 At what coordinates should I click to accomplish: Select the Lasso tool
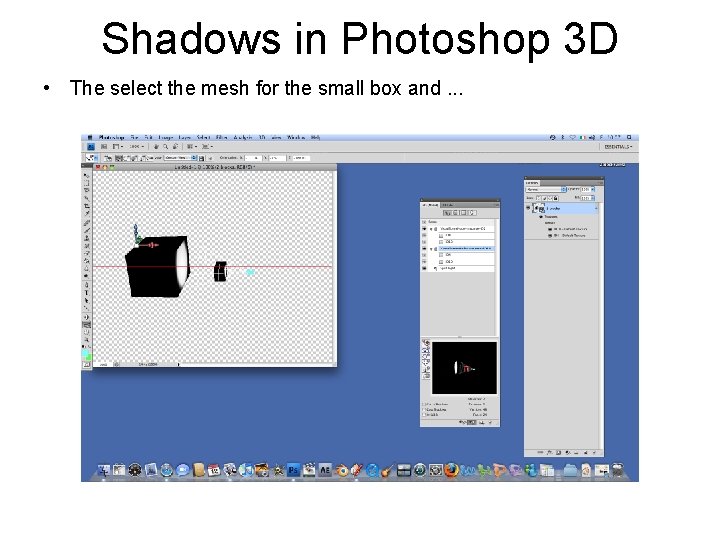(x=86, y=189)
